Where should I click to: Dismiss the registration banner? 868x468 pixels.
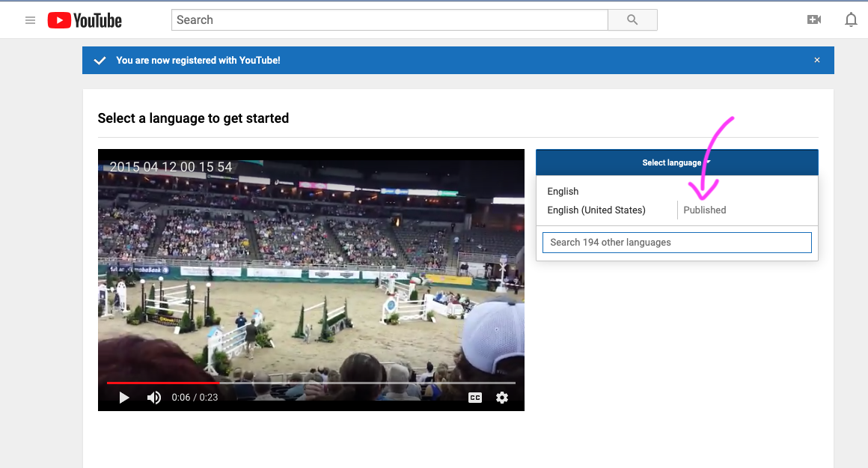tap(817, 60)
